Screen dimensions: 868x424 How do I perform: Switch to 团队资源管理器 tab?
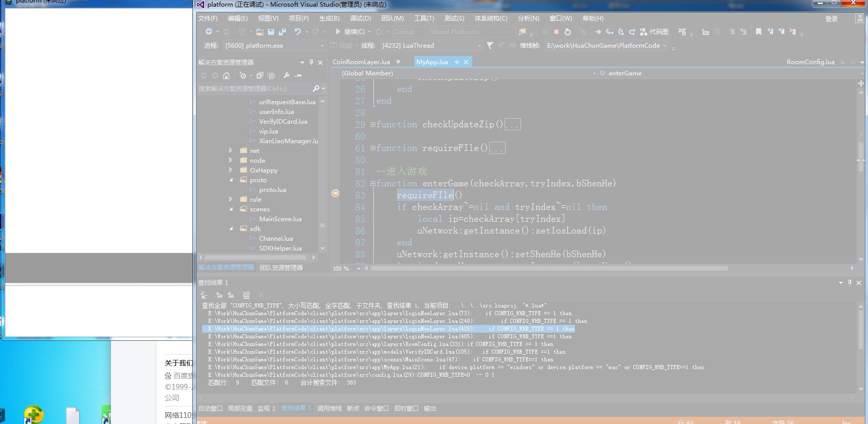pos(281,268)
